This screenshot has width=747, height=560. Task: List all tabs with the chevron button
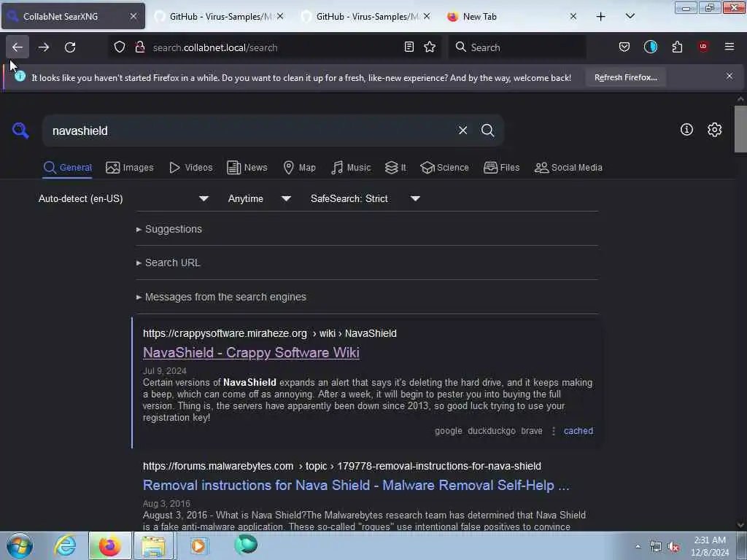pos(630,17)
